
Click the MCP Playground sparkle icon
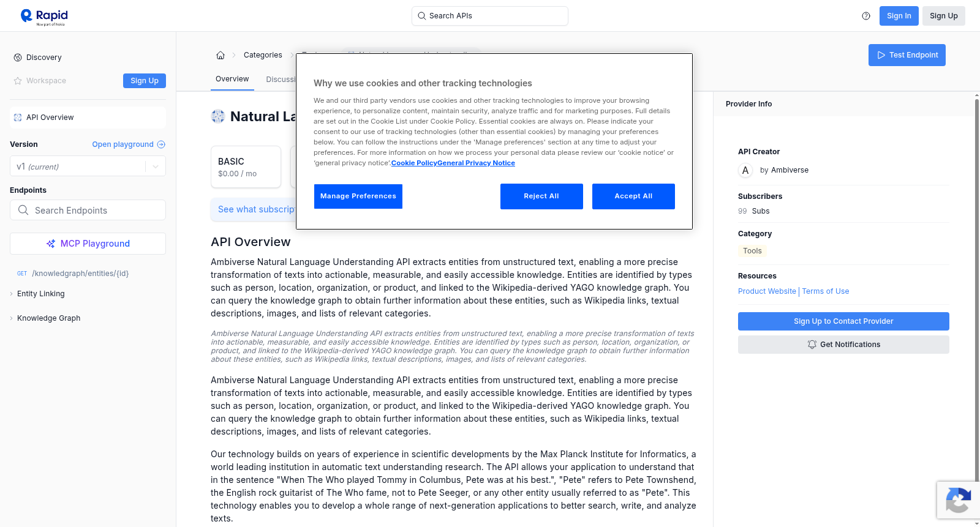(x=51, y=244)
